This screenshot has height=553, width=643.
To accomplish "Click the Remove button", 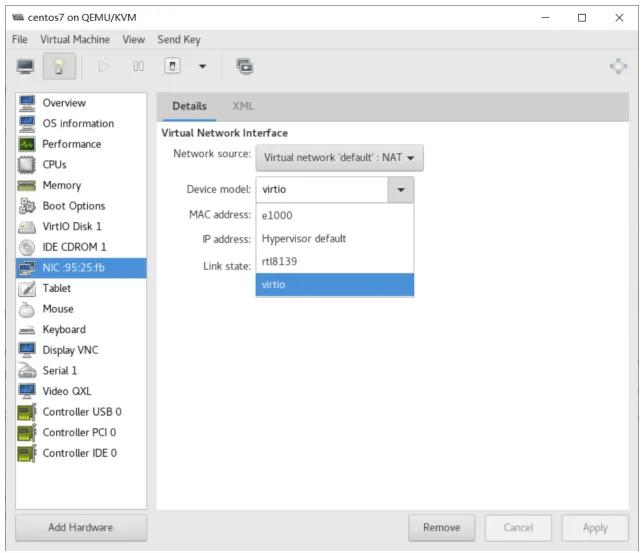I will click(x=442, y=528).
